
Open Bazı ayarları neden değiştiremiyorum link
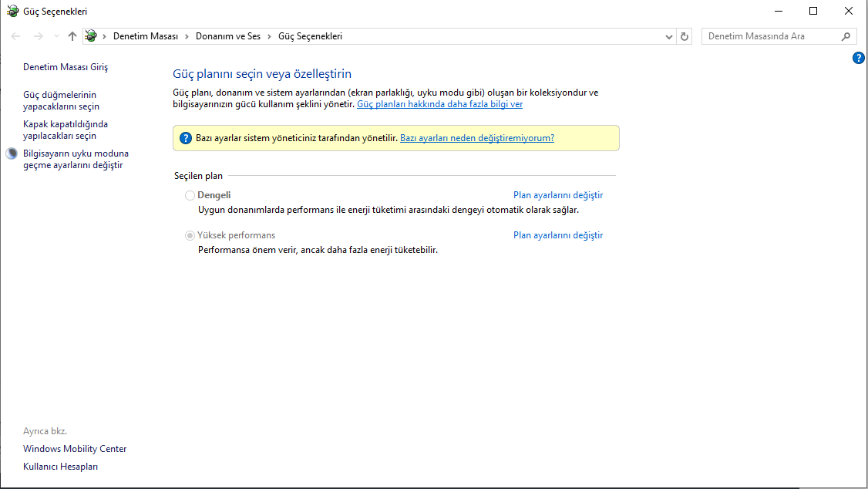[x=477, y=139]
